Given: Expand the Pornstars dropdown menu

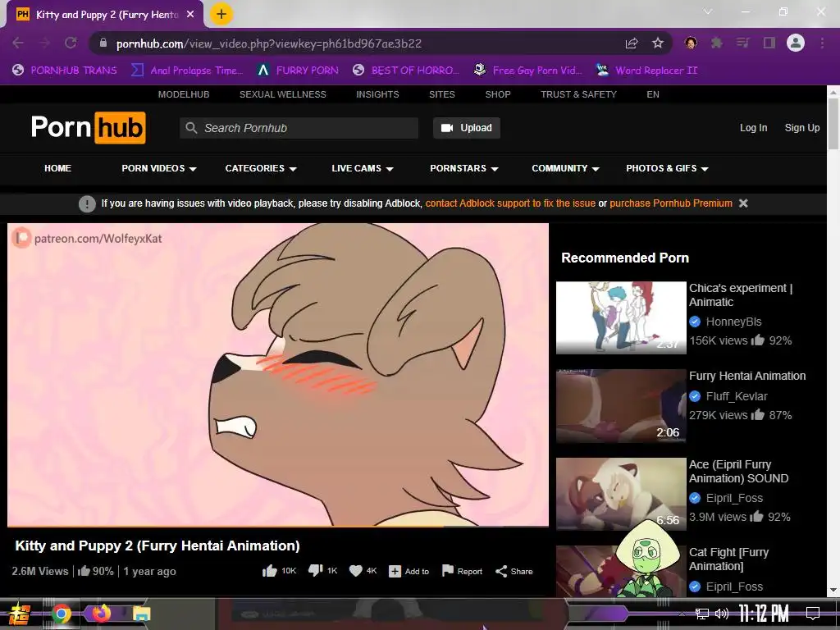Looking at the screenshot, I should click(x=464, y=168).
